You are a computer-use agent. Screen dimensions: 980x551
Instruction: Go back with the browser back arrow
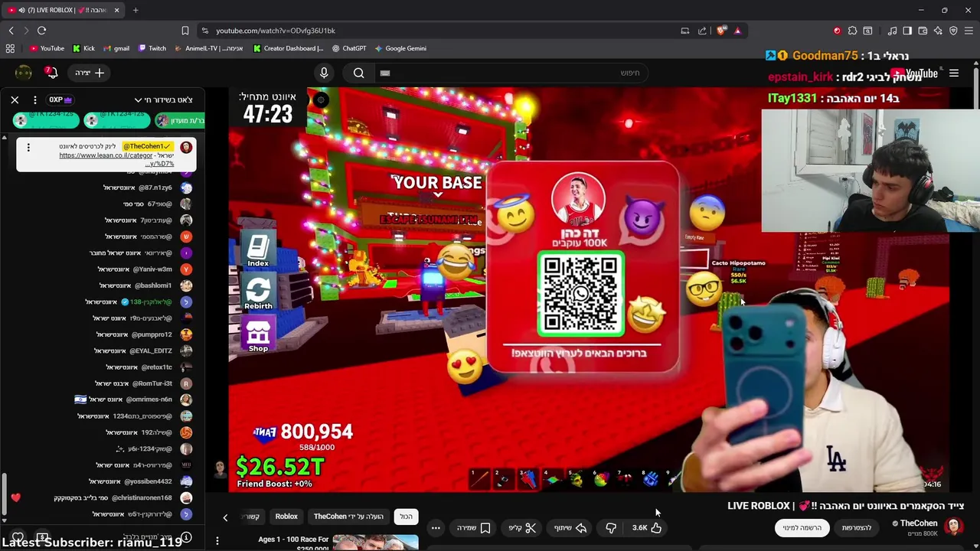click(x=11, y=31)
